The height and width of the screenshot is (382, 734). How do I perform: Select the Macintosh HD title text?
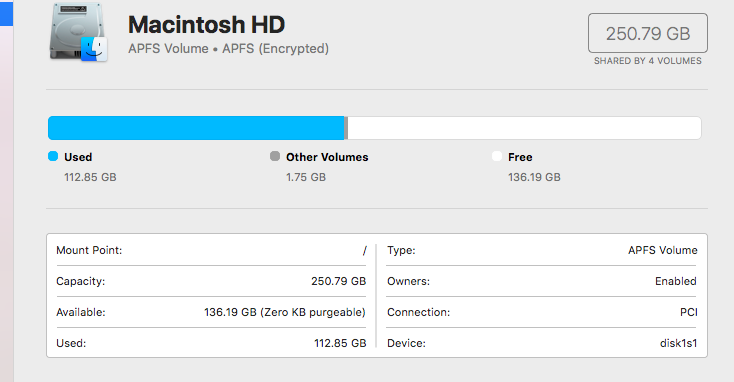(206, 24)
